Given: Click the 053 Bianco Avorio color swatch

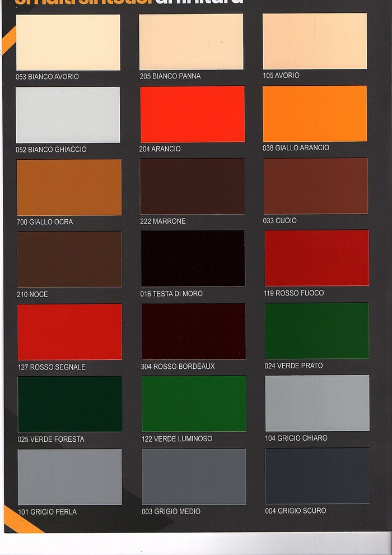Looking at the screenshot, I should pyautogui.click(x=68, y=42).
